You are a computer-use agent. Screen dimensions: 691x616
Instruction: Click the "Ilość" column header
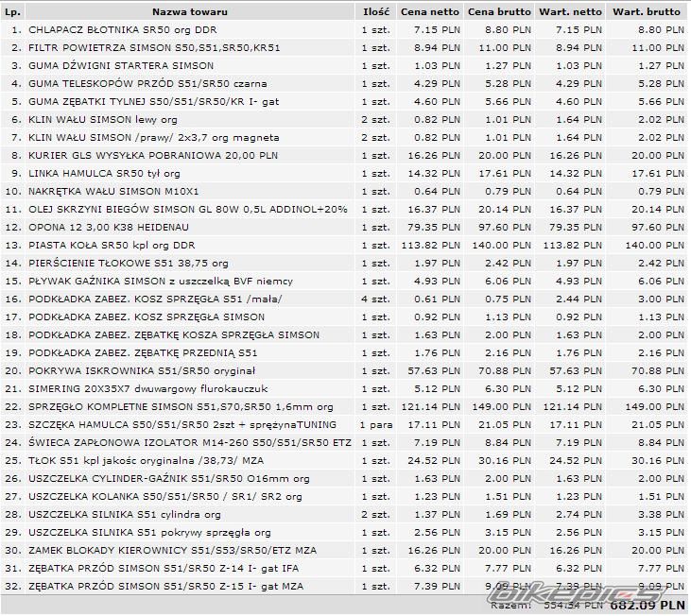point(375,12)
